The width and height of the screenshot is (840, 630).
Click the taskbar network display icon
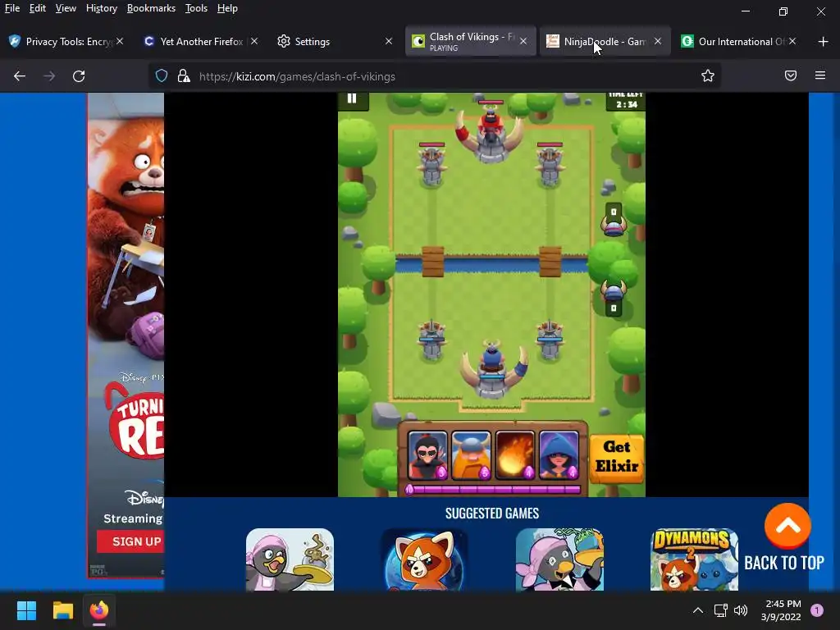[x=720, y=610]
